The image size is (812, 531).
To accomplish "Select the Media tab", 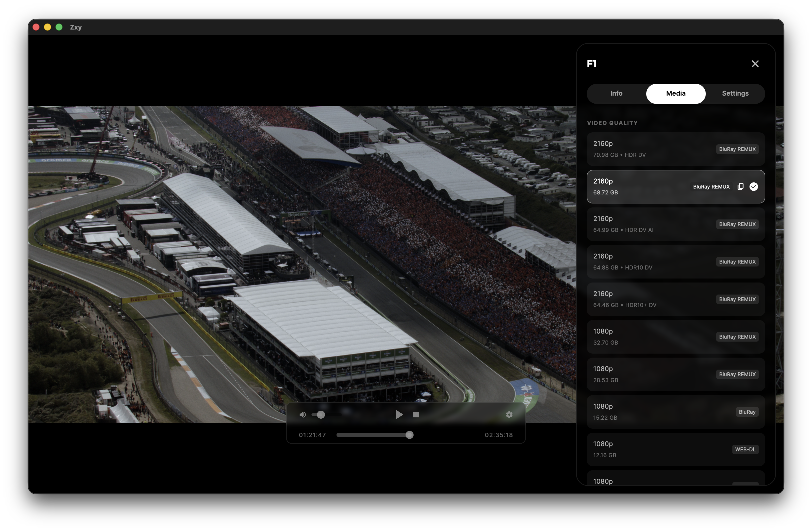I will [675, 94].
